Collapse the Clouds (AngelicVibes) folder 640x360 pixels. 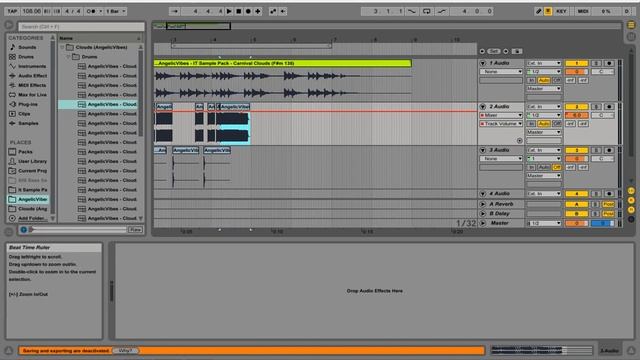[x=63, y=47]
